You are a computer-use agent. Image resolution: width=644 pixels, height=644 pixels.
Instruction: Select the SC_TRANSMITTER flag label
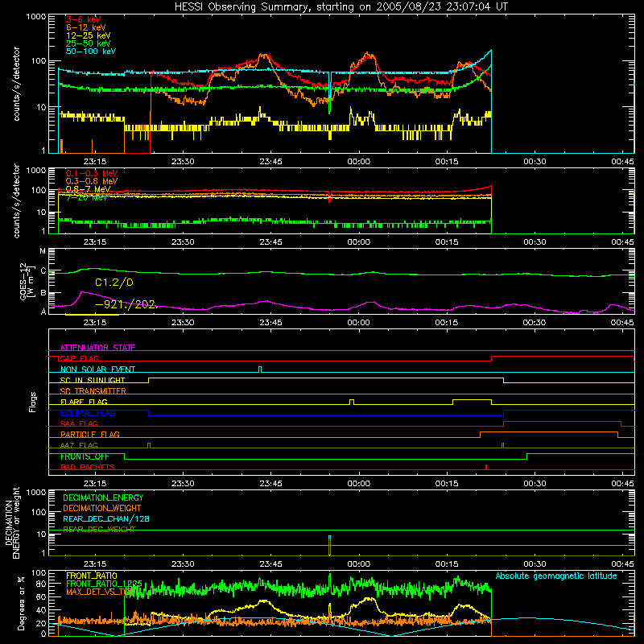(93, 391)
